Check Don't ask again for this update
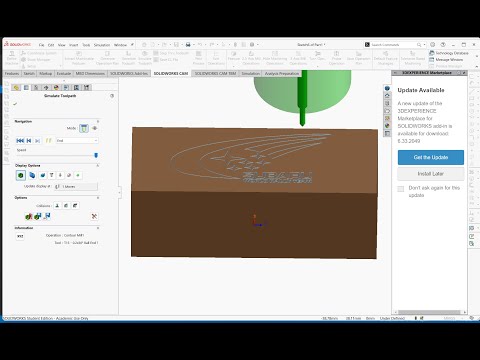Viewport: 480px width, 360px height. coord(401,189)
